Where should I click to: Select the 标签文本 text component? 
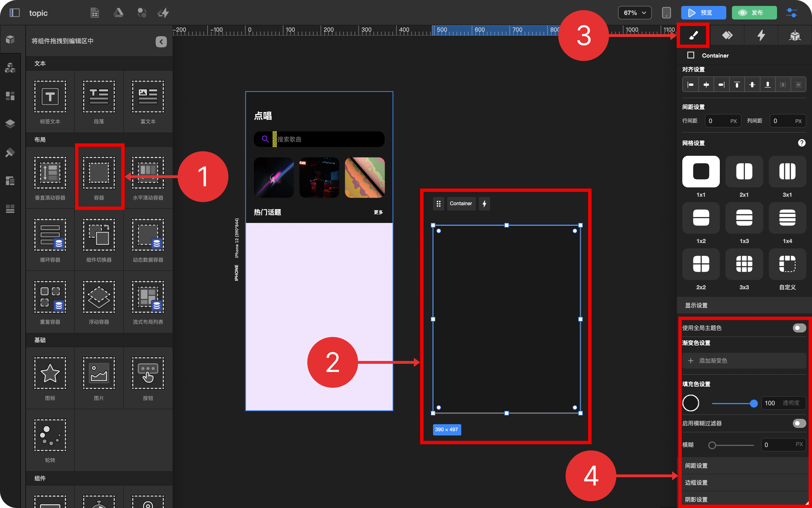coord(50,102)
